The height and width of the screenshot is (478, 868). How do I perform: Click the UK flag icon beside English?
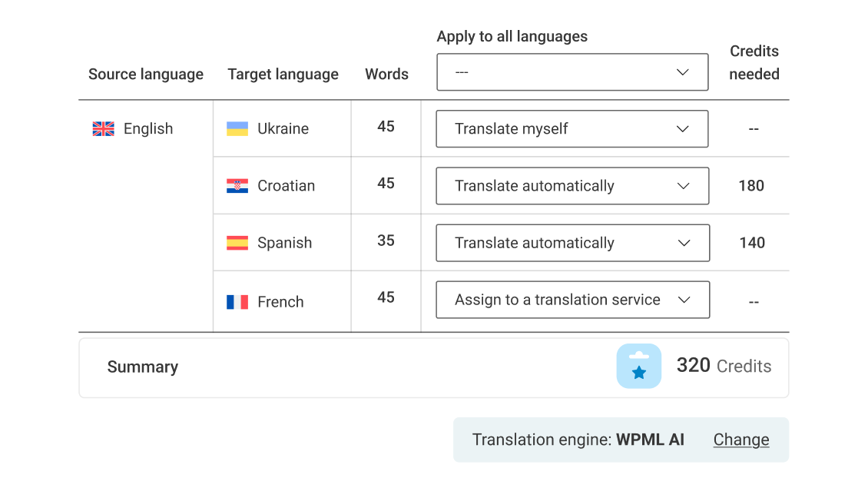[x=104, y=129]
